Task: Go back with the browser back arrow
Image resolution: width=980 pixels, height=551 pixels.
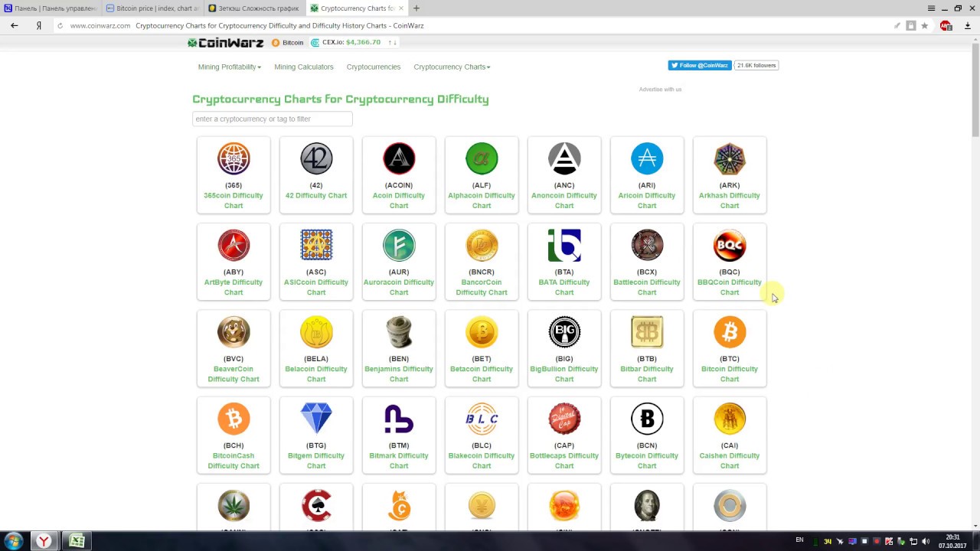Action: coord(14,25)
